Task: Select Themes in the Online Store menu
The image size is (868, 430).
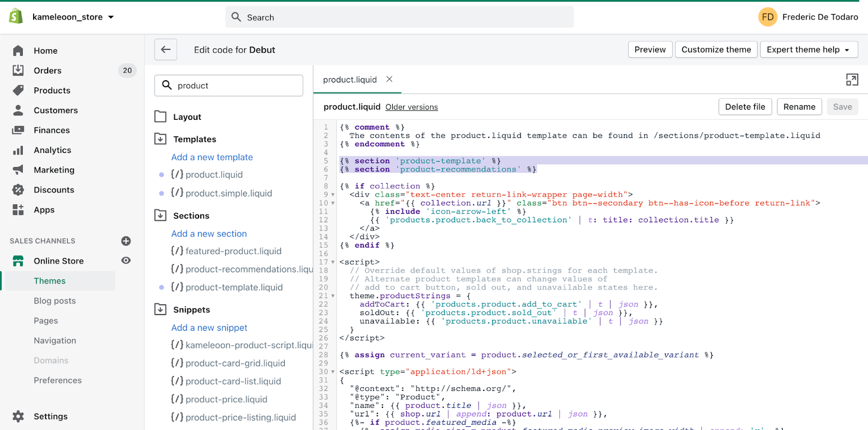Action: [49, 281]
